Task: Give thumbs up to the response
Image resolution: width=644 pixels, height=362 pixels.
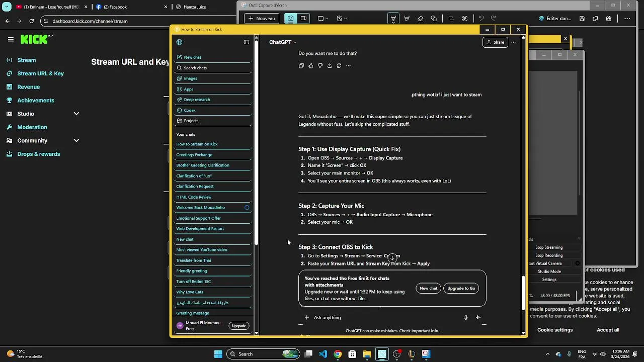Action: click(x=310, y=66)
